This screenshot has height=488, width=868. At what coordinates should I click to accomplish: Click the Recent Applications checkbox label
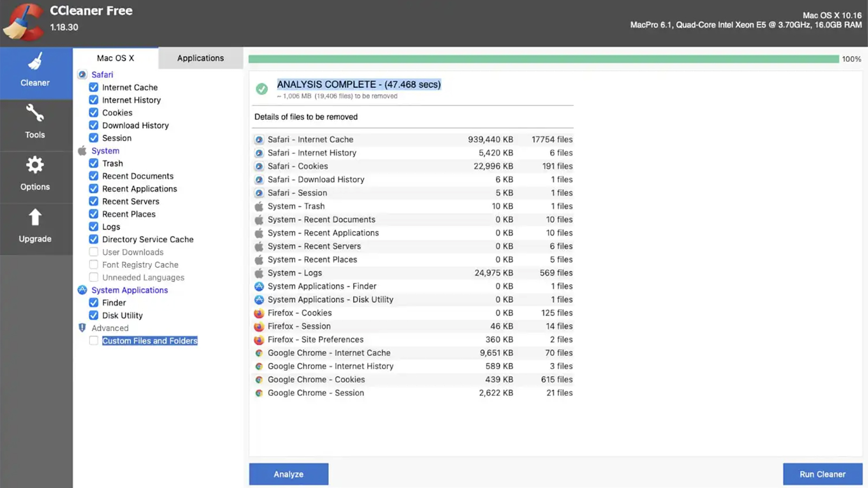[139, 189]
